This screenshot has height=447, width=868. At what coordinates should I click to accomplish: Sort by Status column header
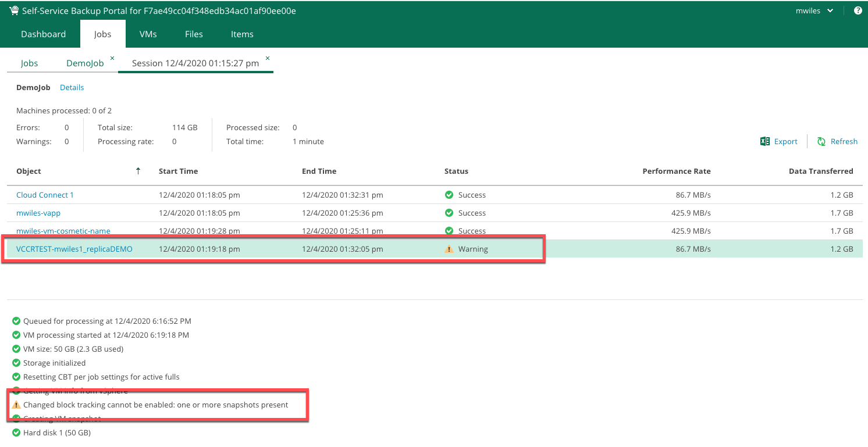[456, 171]
